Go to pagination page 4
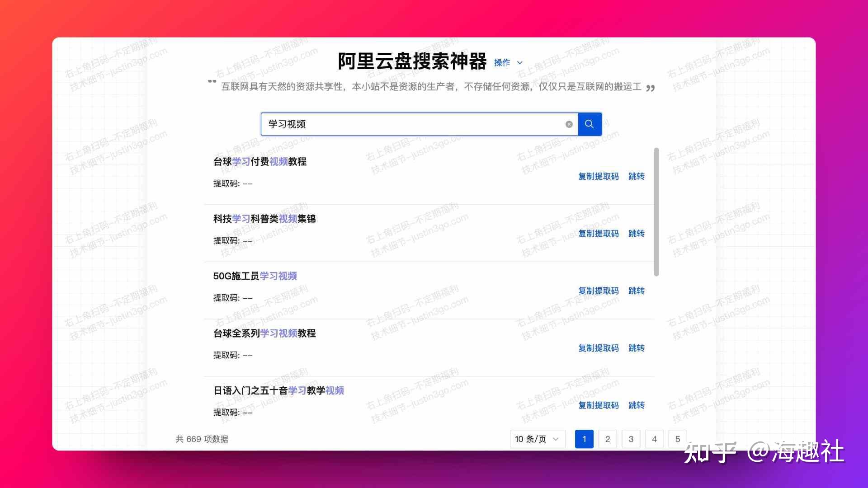This screenshot has height=488, width=868. (654, 439)
